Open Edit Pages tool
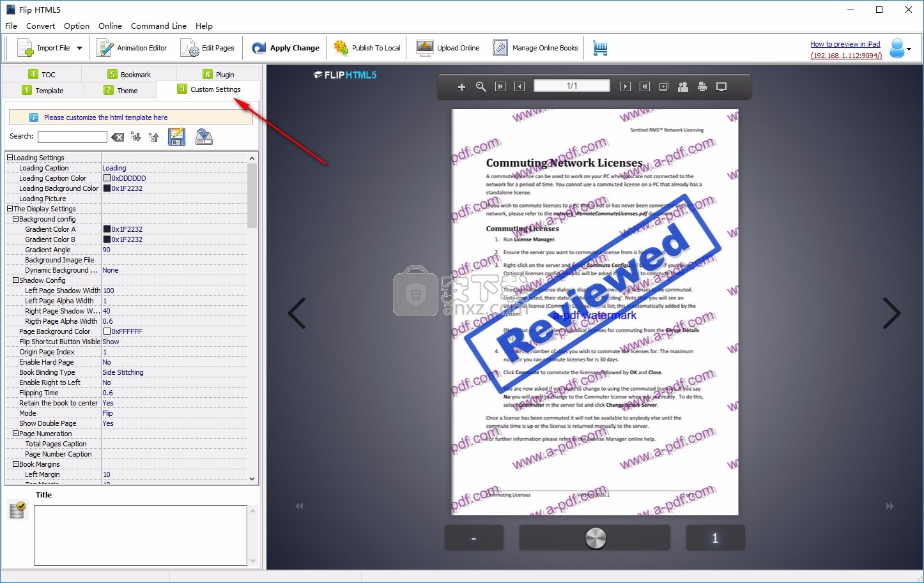Screen dimensions: 924x583 coord(208,48)
